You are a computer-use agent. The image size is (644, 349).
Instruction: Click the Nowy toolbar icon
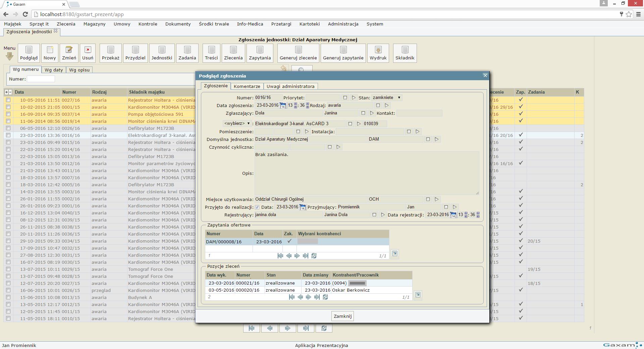50,50
